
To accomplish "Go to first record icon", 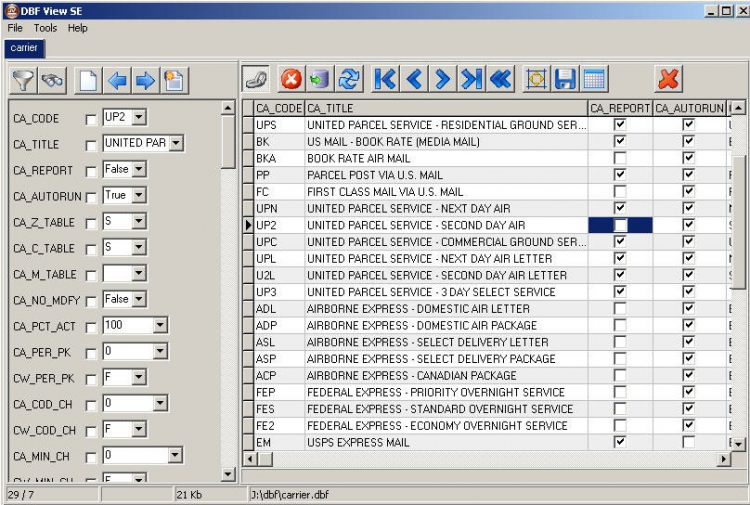I will (385, 79).
